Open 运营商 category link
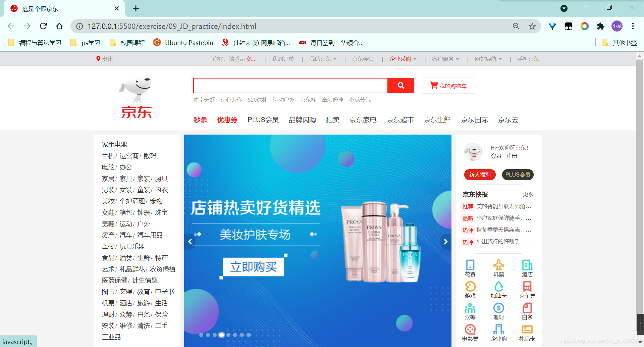 (x=129, y=156)
